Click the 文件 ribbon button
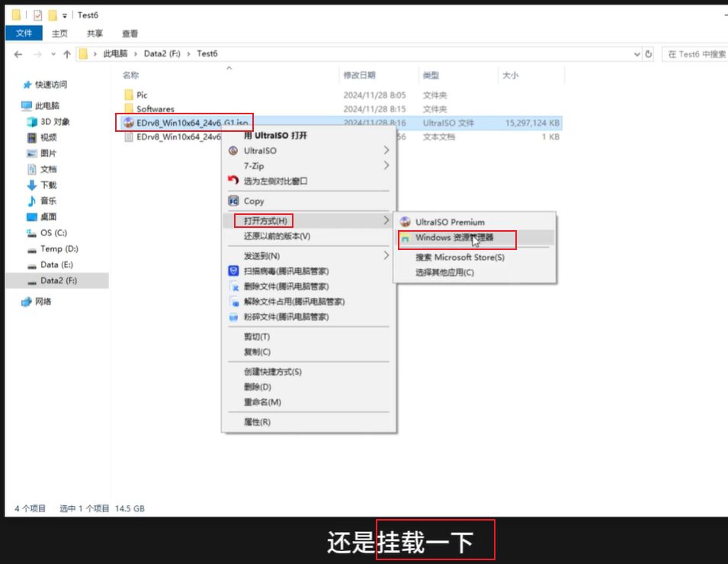The height and width of the screenshot is (564, 728). (24, 34)
